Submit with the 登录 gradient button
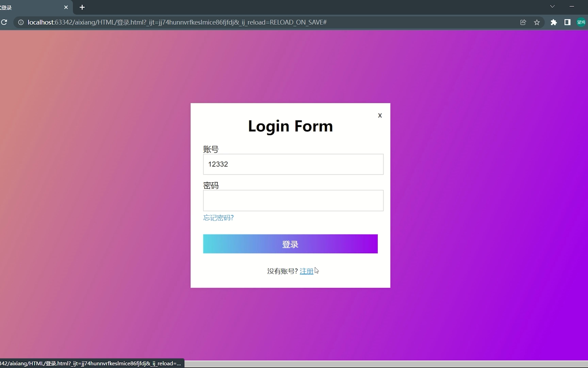 290,244
